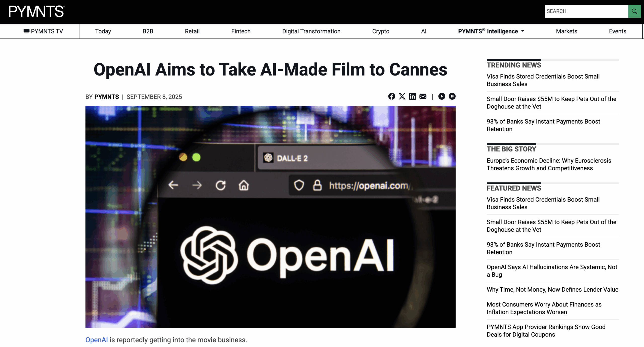Click the PYMNTS logo in the header
The image size is (644, 347).
tap(37, 11)
